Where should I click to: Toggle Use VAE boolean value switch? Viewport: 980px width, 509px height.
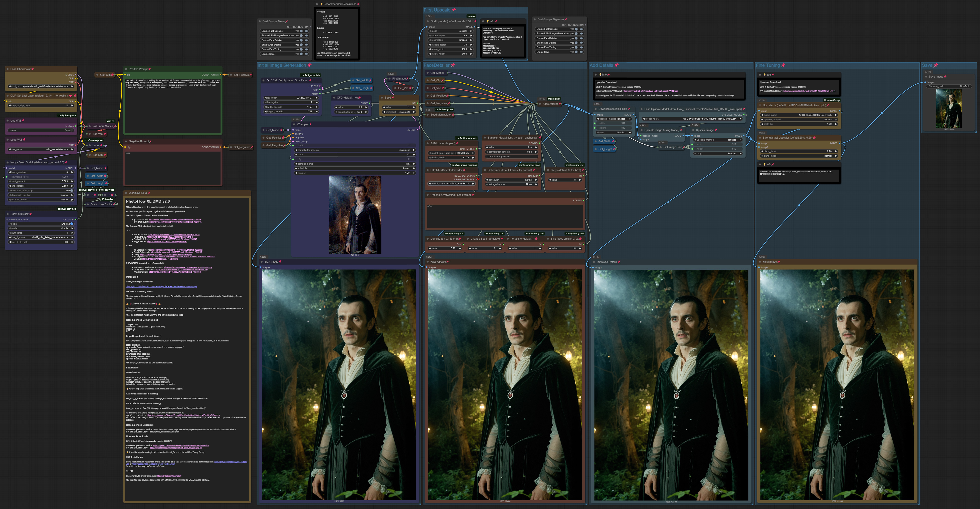pyautogui.click(x=72, y=130)
